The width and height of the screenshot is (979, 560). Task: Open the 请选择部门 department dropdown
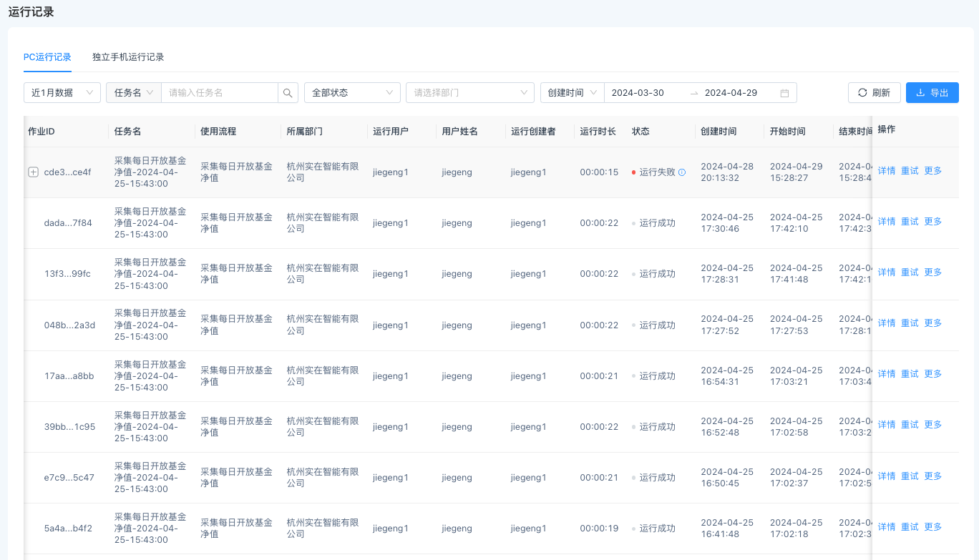coord(469,93)
